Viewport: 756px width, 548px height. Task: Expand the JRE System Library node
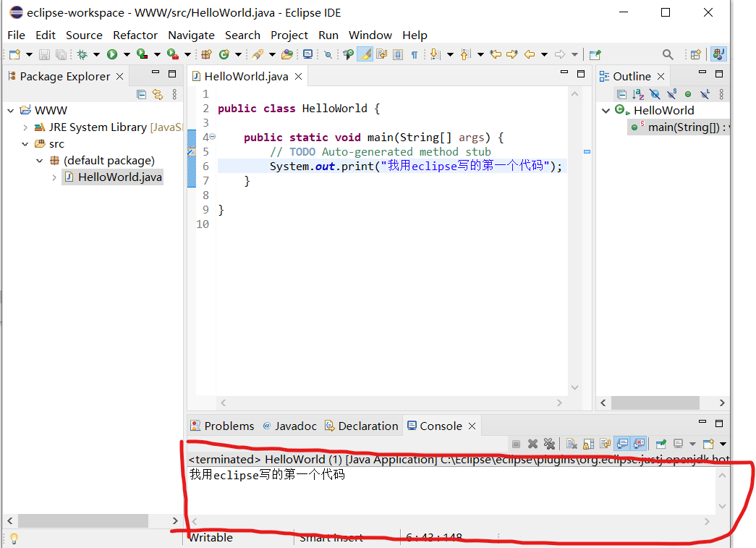25,127
